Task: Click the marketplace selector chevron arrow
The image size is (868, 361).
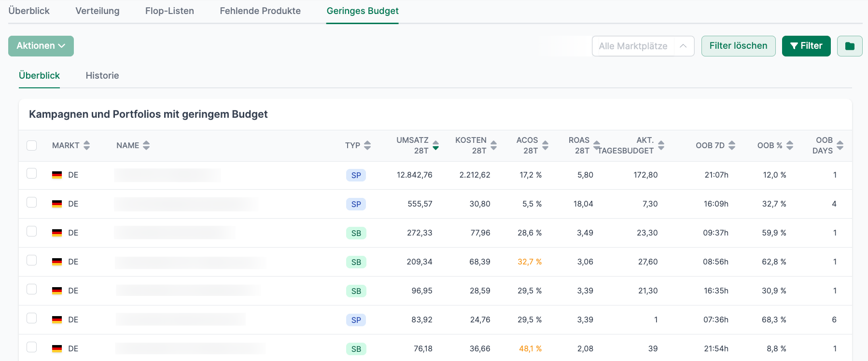Action: pos(683,46)
